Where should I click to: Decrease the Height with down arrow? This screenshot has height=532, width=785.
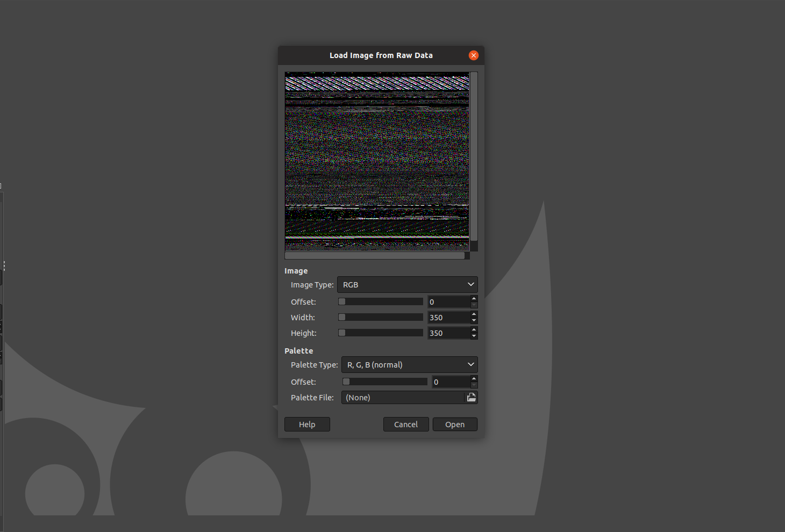tap(474, 336)
